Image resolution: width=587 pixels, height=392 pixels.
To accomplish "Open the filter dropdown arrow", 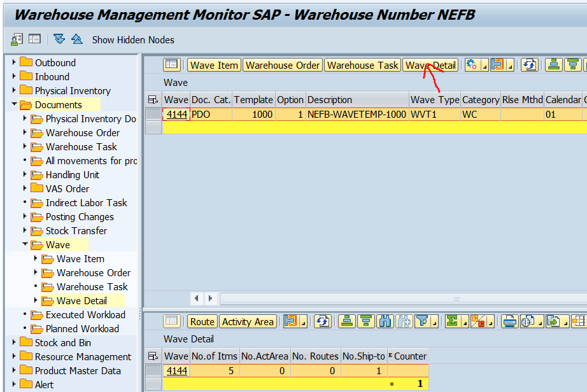I will [435, 321].
